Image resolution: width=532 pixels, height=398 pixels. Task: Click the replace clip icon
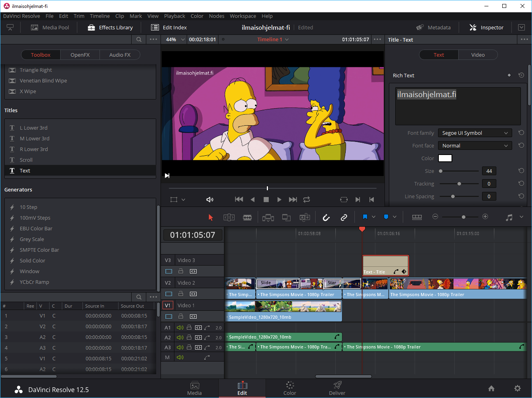click(x=304, y=217)
